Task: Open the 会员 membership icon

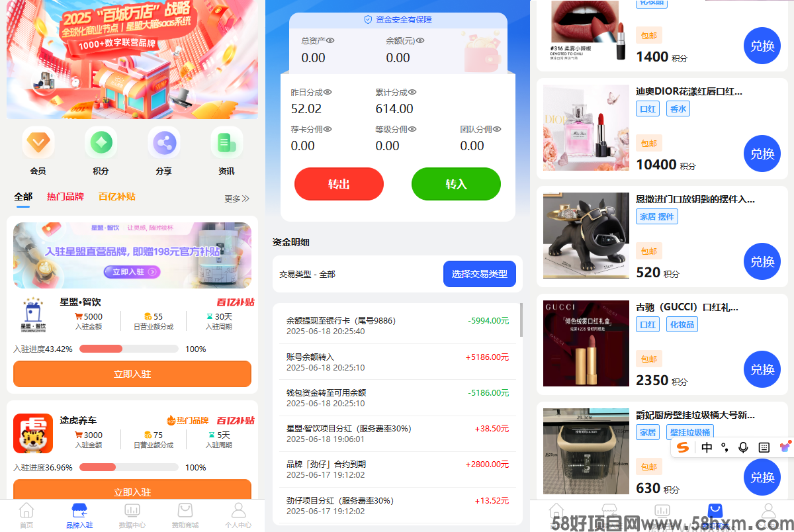Action: click(x=38, y=142)
